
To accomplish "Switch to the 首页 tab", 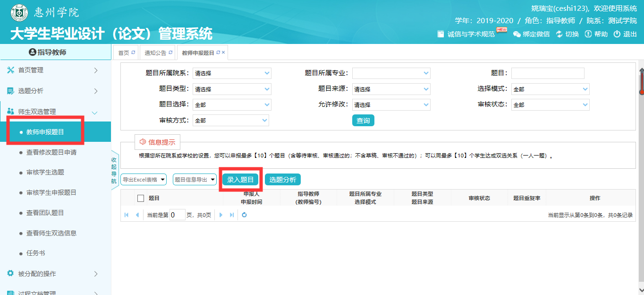I will tap(124, 53).
